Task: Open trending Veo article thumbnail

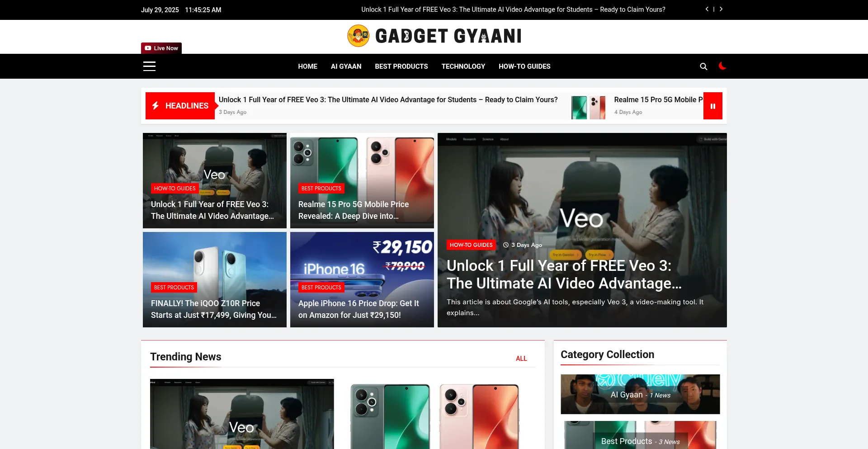Action: pyautogui.click(x=242, y=414)
